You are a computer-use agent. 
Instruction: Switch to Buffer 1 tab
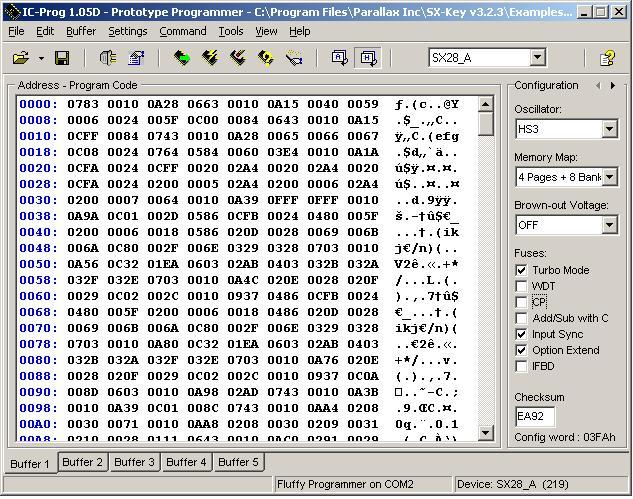[30, 464]
